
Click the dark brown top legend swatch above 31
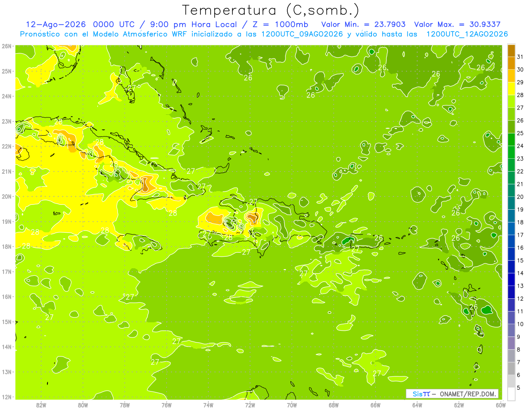tap(511, 51)
